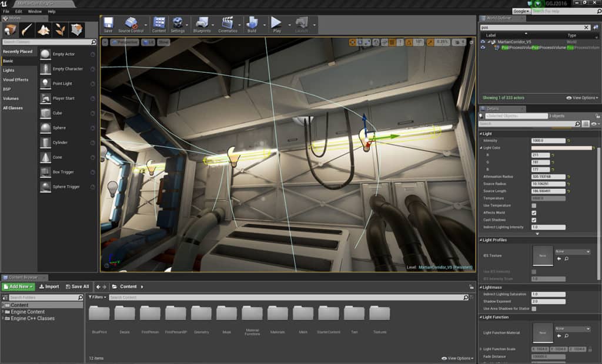Collapse the Lightmass section
Image resolution: width=602 pixels, height=364 pixels.
(481, 287)
